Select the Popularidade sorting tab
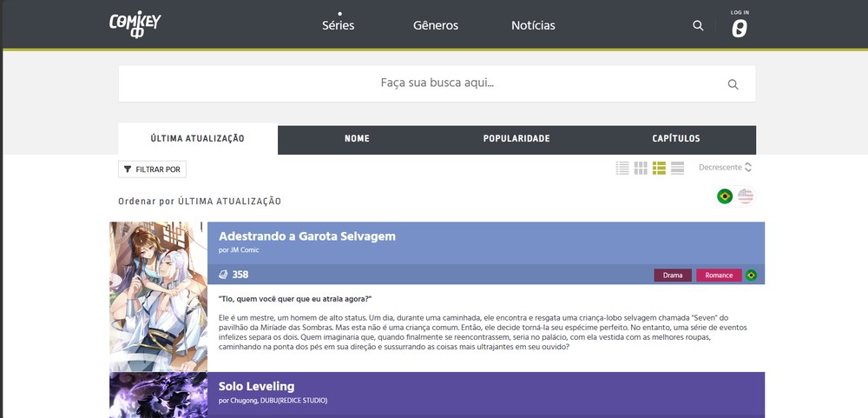Screen dimensions: 868x418 tap(516, 138)
